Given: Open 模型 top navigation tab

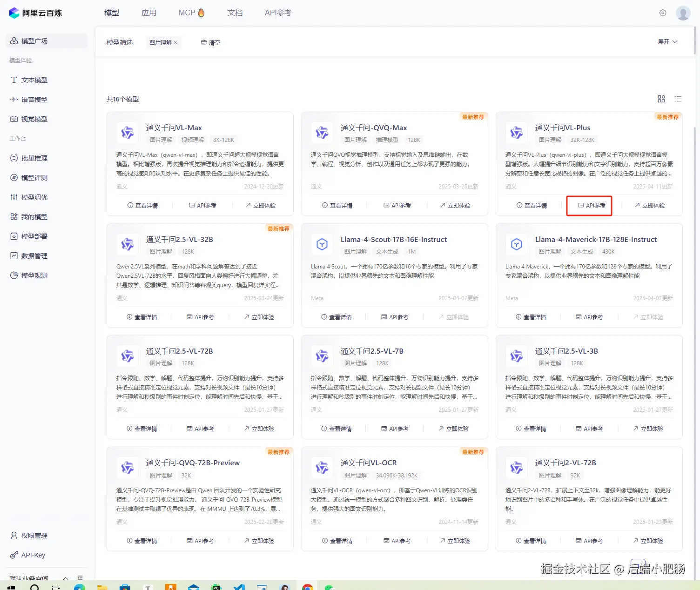Looking at the screenshot, I should coord(112,13).
